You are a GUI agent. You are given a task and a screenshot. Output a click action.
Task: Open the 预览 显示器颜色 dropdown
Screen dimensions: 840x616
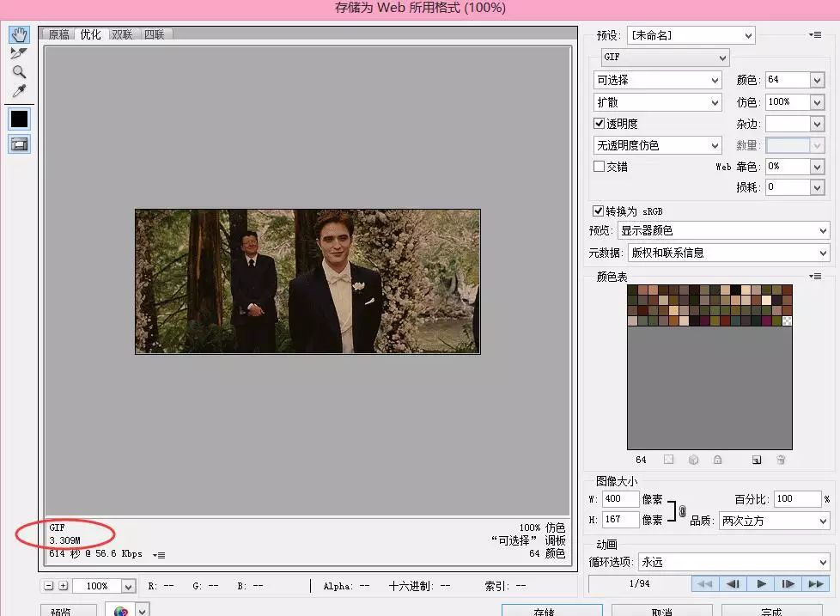tap(723, 231)
